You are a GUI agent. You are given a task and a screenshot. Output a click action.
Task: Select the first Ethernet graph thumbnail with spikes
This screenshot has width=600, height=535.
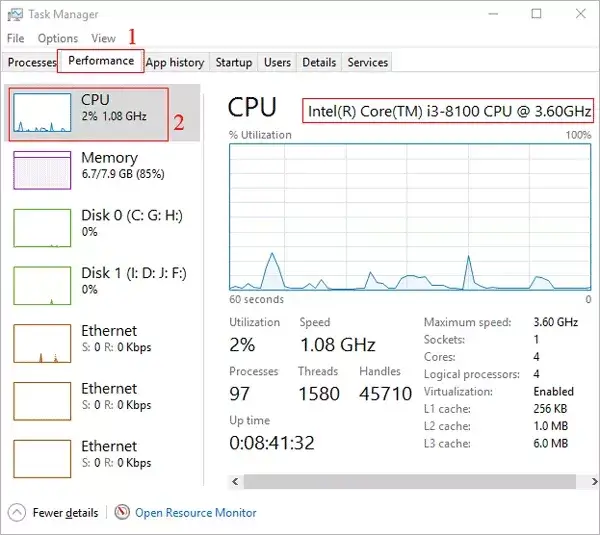(x=42, y=344)
